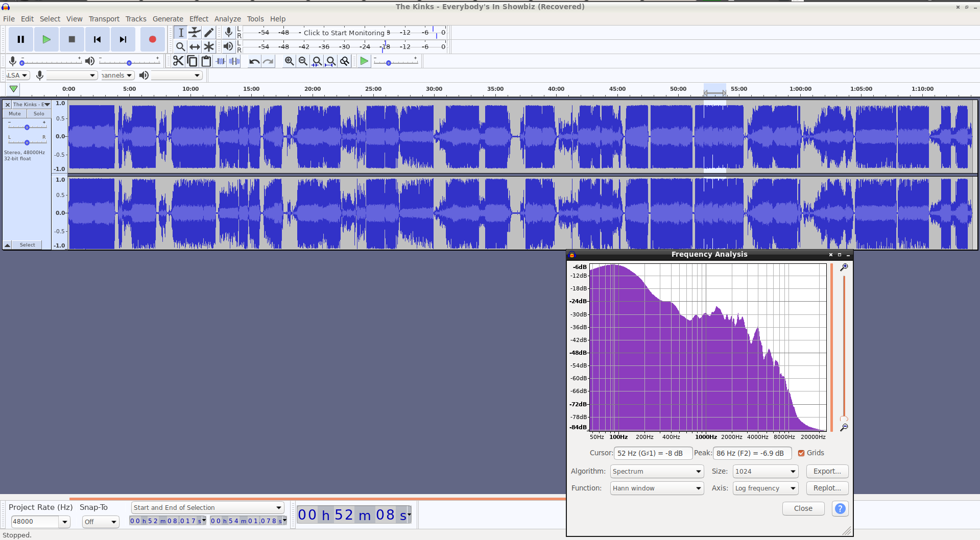Screen dimensions: 980x540
Task: Skip to start of the project
Action: [x=98, y=39]
